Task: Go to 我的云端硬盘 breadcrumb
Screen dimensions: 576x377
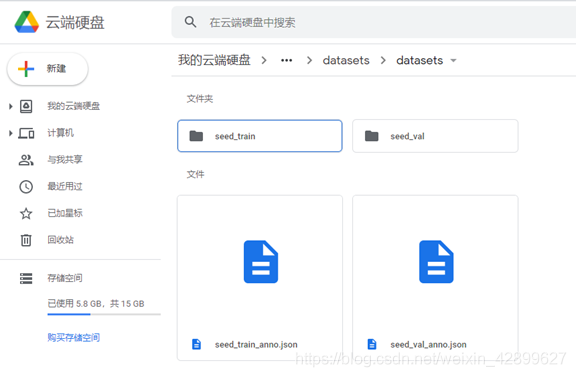Action: 214,60
